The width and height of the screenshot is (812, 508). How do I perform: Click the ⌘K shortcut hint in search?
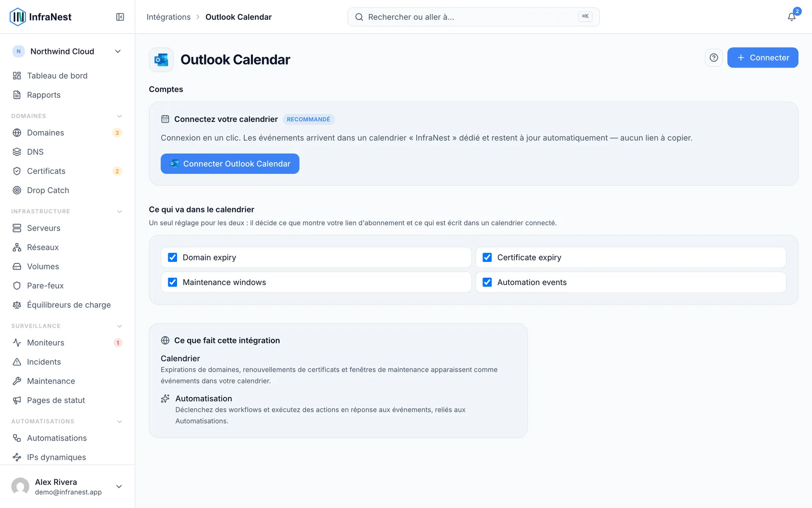[585, 16]
